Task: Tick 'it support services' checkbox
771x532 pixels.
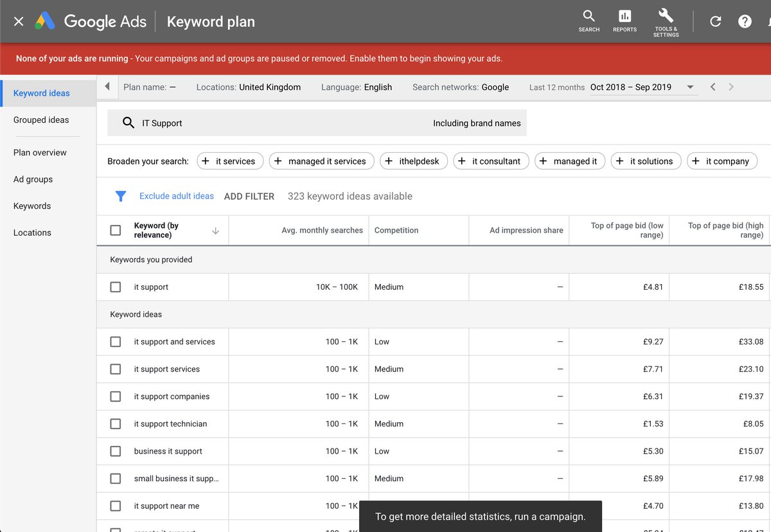Action: (116, 369)
